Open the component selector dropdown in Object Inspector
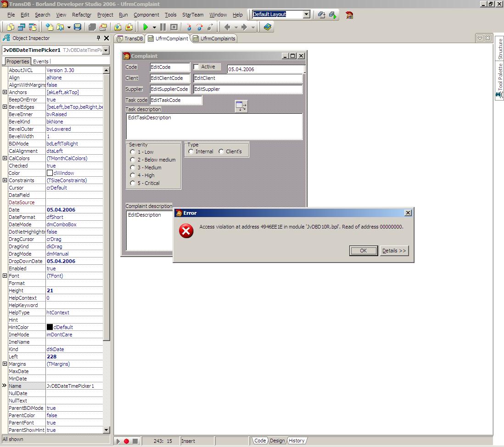 point(106,50)
